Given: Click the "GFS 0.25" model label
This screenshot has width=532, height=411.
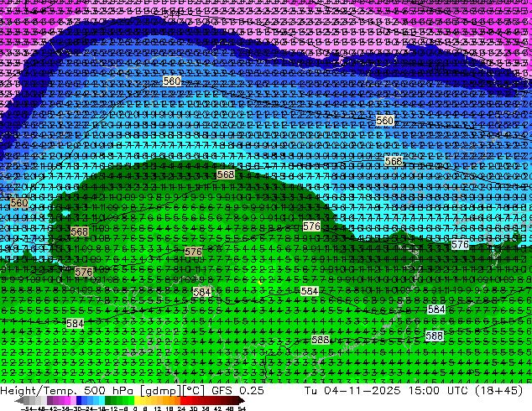Looking at the screenshot, I should tap(237, 391).
